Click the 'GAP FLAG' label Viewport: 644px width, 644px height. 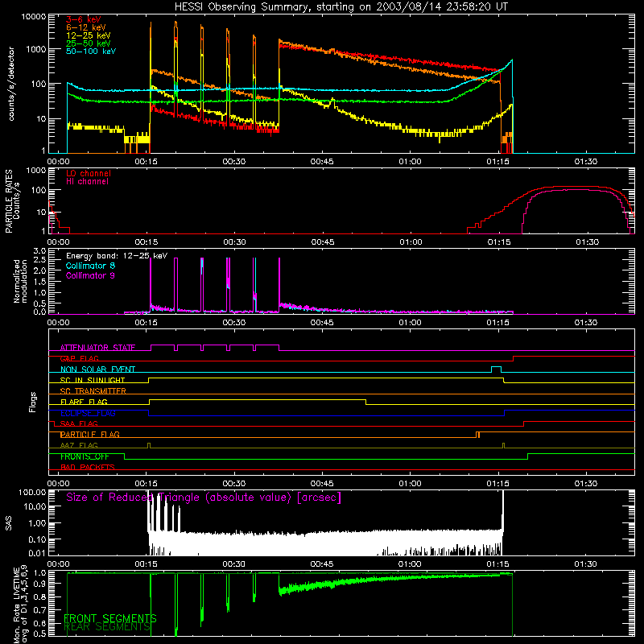click(79, 358)
